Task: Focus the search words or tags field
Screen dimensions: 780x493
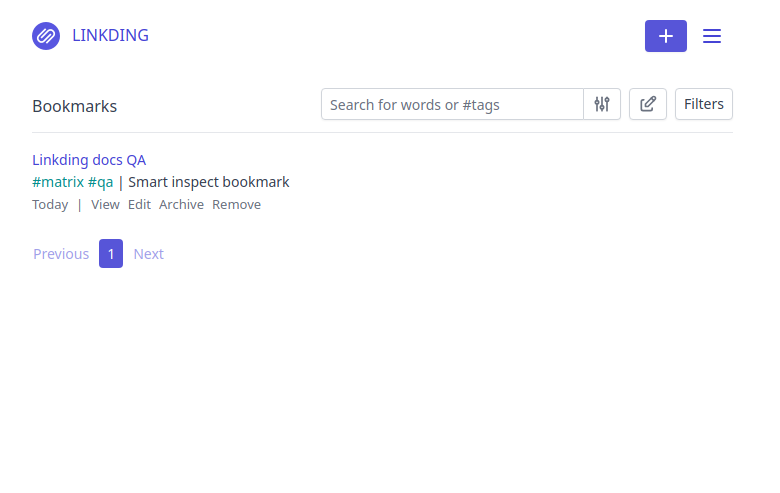Action: pos(452,104)
